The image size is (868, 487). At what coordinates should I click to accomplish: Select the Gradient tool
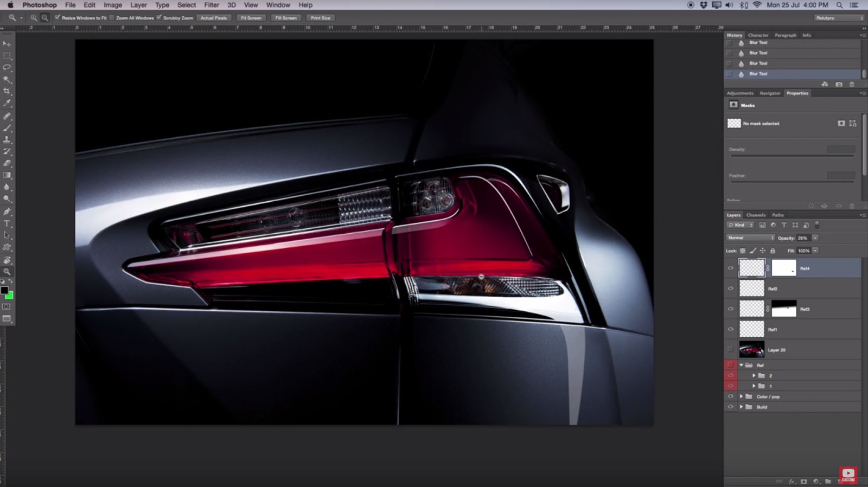click(x=7, y=175)
